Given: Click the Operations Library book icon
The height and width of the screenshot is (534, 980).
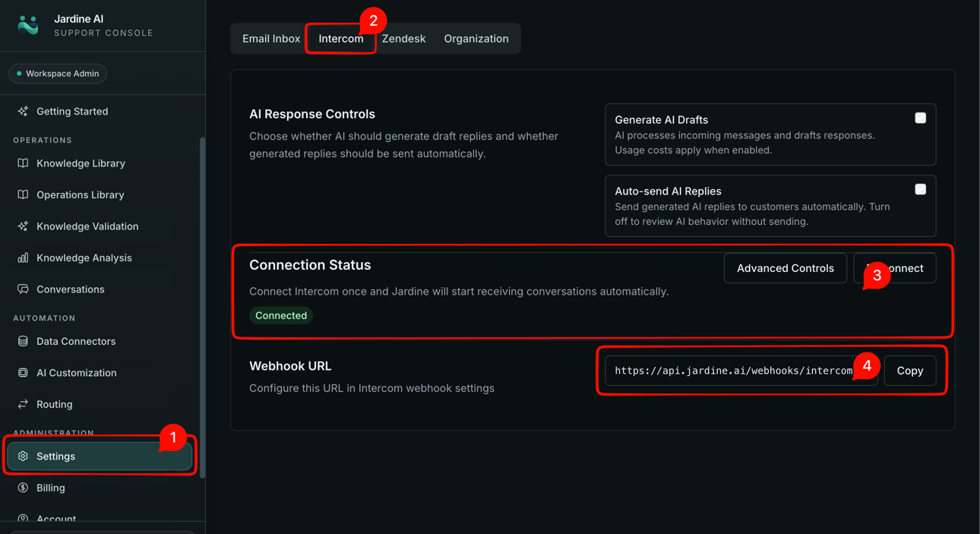Looking at the screenshot, I should [x=23, y=194].
